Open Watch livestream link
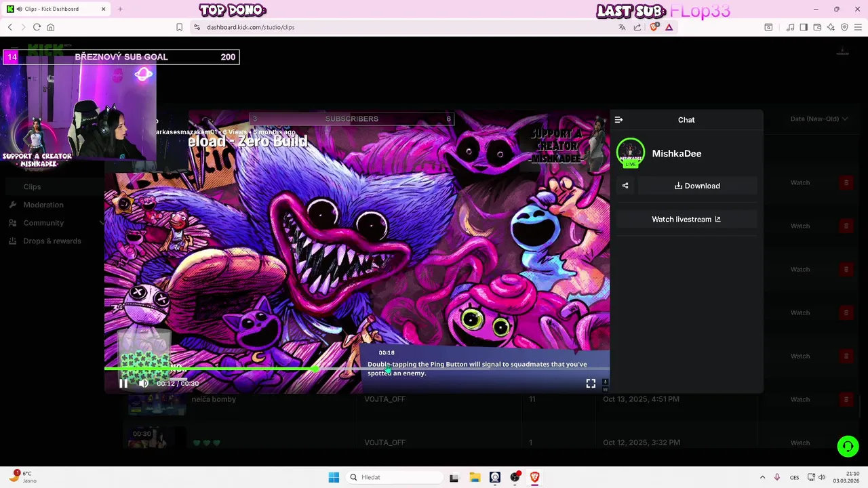This screenshot has height=488, width=868. tap(686, 220)
